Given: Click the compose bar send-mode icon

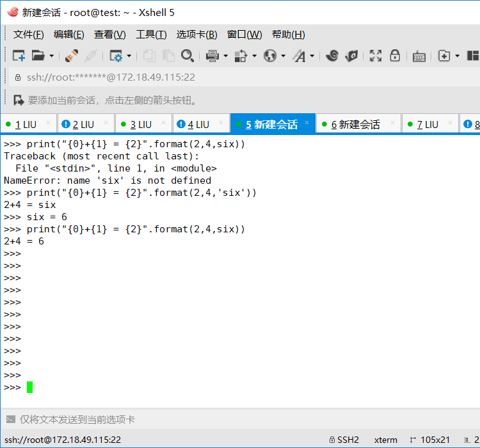Looking at the screenshot, I should point(11,419).
